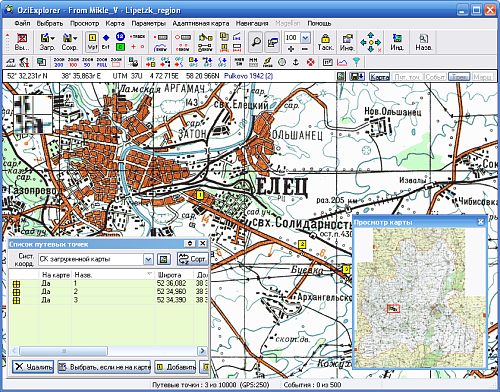Select Zoom 100 preset
The height and width of the screenshot is (392, 500).
tap(73, 62)
